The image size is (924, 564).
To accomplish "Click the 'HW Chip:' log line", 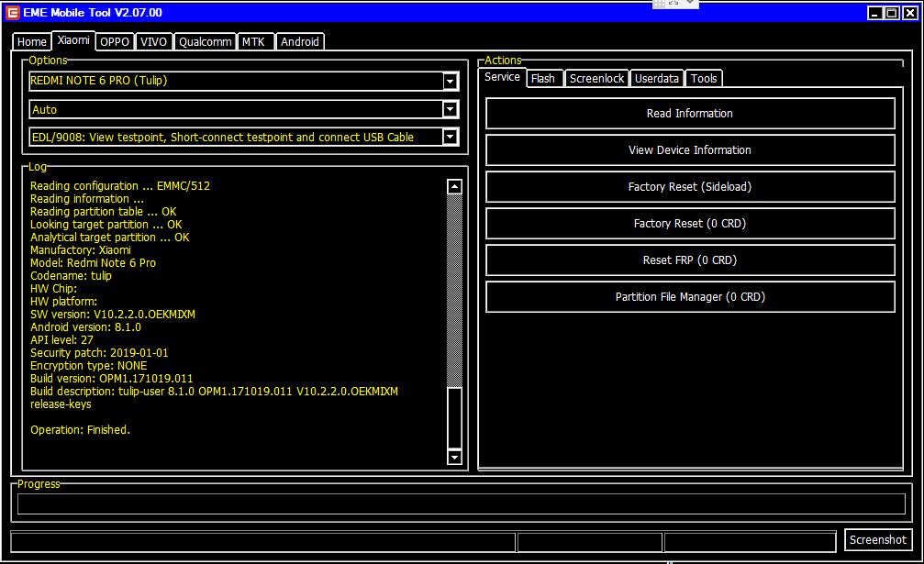I will pos(53,289).
